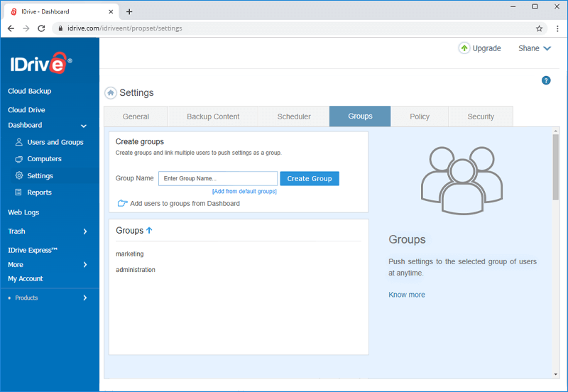Open the Scheduler tab
Viewport: 568px width, 392px height.
pos(294,116)
